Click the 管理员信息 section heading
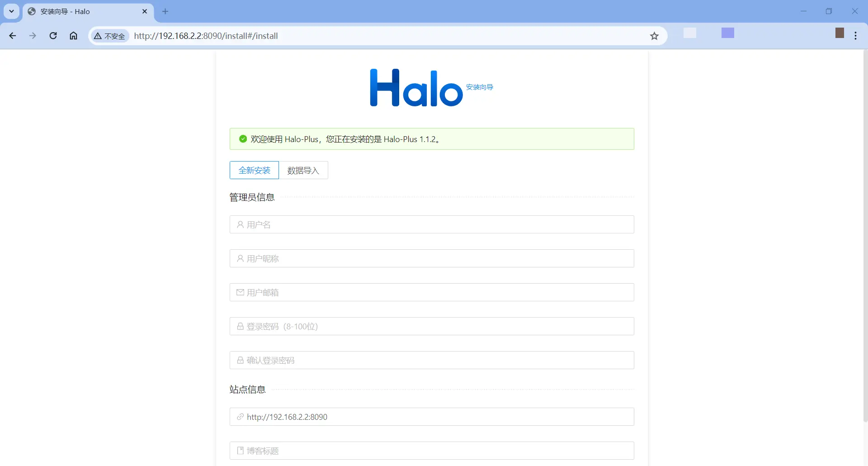 pyautogui.click(x=252, y=197)
